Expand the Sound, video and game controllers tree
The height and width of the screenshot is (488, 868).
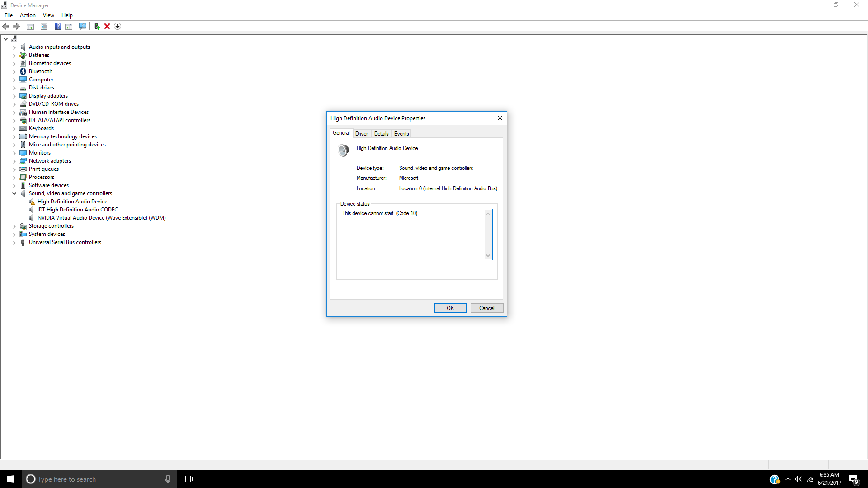click(13, 193)
